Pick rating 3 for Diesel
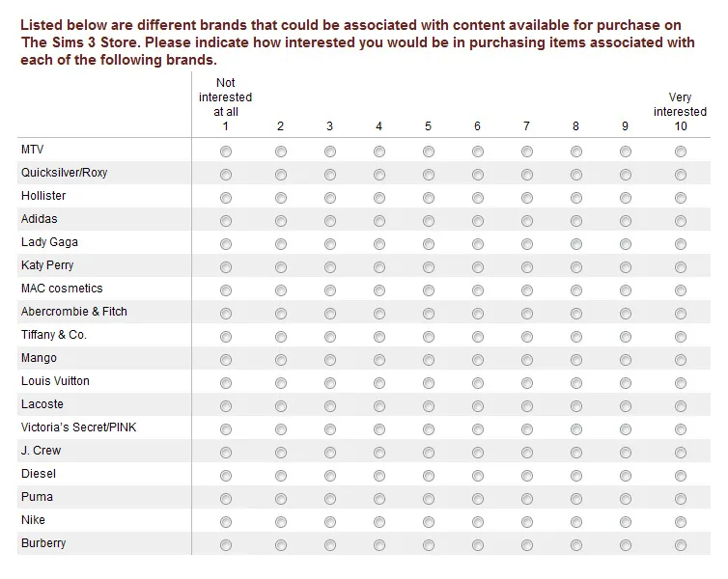Viewport: 728px width, 579px height. (x=330, y=476)
